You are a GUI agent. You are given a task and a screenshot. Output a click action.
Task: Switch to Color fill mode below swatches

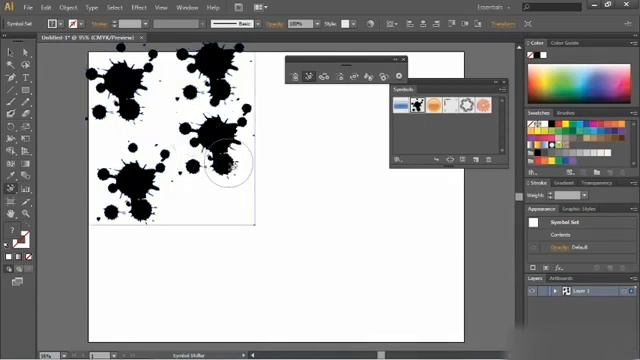(9, 257)
